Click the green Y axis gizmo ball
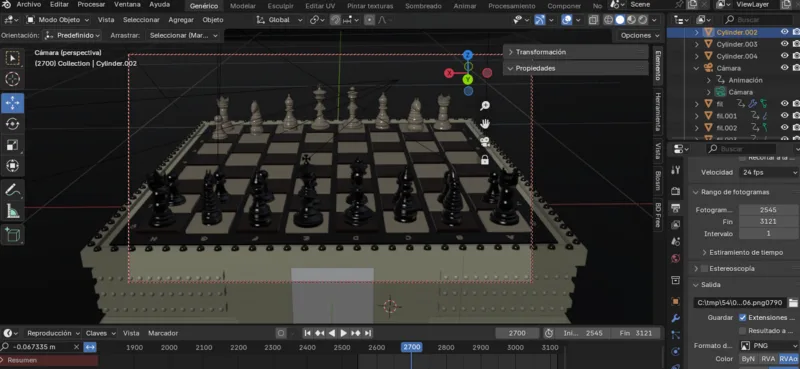The height and width of the screenshot is (369, 800). point(468,80)
